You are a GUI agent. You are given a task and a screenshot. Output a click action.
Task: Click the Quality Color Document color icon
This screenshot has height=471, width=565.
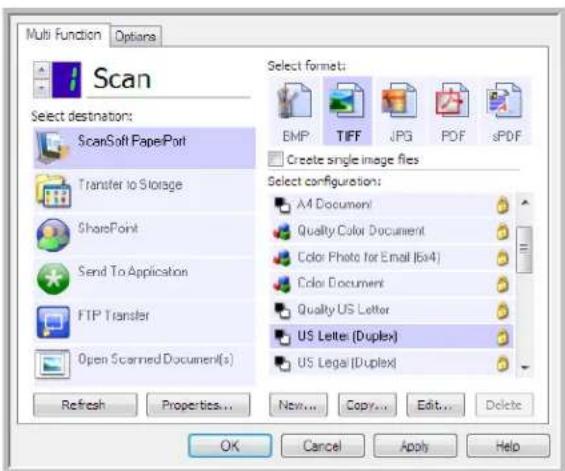coord(282,231)
